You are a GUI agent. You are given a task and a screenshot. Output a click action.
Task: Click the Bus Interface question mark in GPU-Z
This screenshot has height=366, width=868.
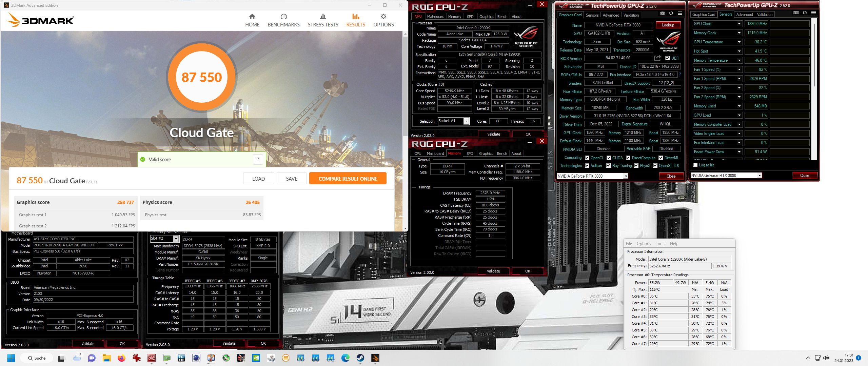tap(680, 75)
